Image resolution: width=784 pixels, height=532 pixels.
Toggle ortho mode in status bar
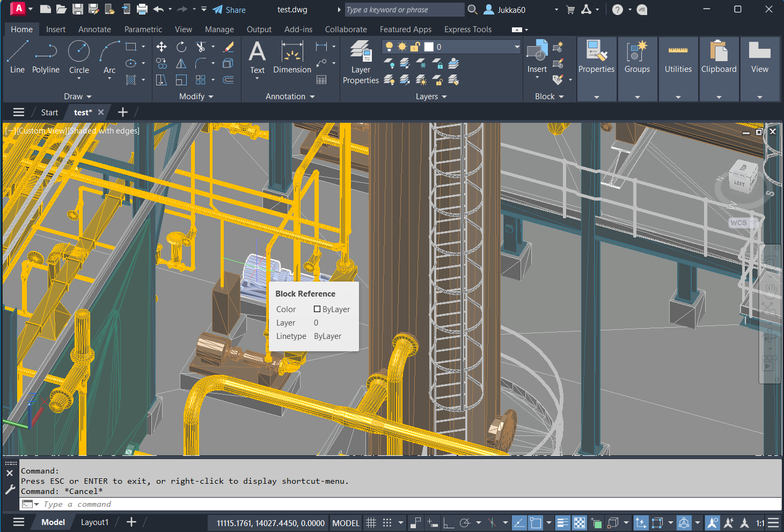(449, 523)
